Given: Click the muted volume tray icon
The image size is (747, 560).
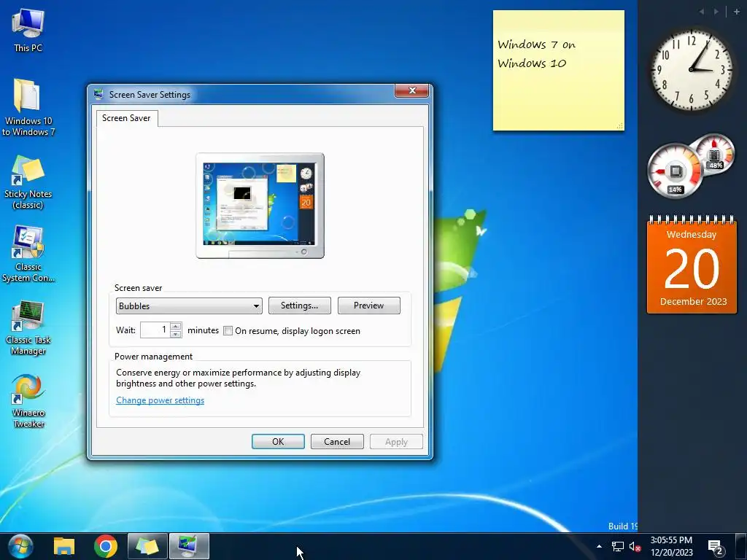Looking at the screenshot, I should [x=635, y=547].
